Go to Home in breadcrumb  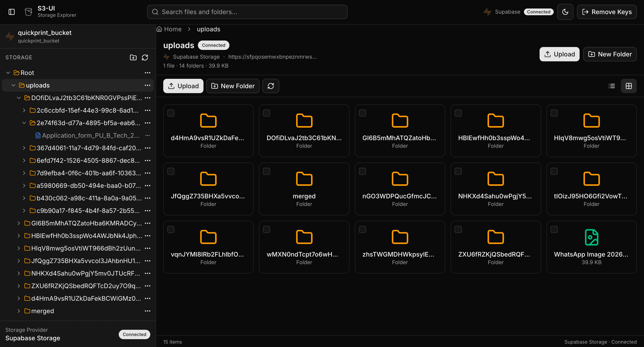coord(169,29)
